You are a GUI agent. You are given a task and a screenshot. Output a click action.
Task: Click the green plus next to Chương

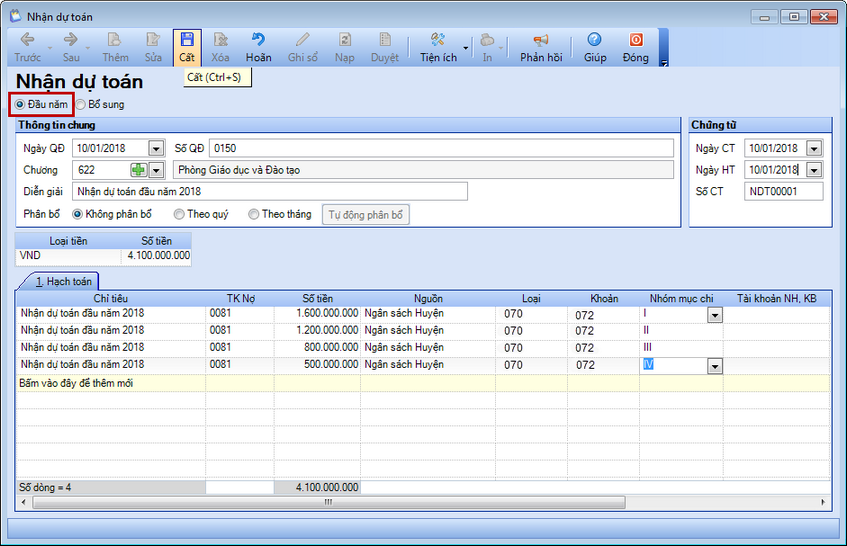(x=138, y=170)
